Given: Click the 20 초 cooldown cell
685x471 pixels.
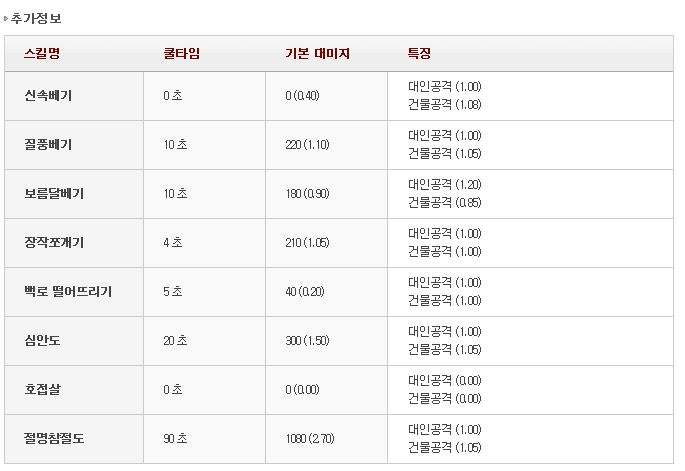Looking at the screenshot, I should click(175, 341).
